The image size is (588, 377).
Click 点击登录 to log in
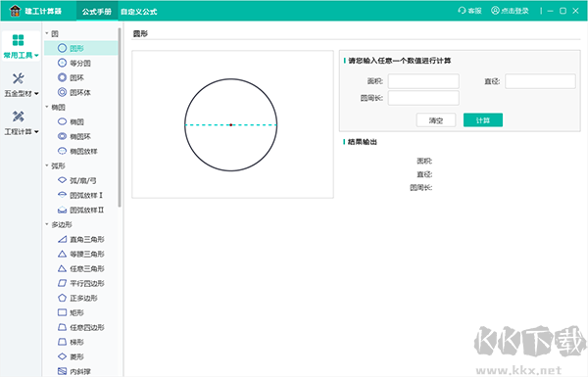pos(510,11)
